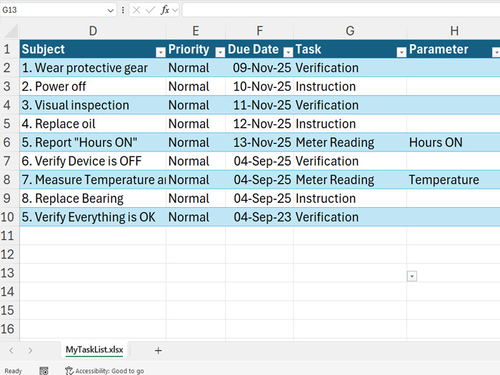The height and width of the screenshot is (375, 500).
Task: Open the Parameter column filter dropdown
Action: coord(496,52)
